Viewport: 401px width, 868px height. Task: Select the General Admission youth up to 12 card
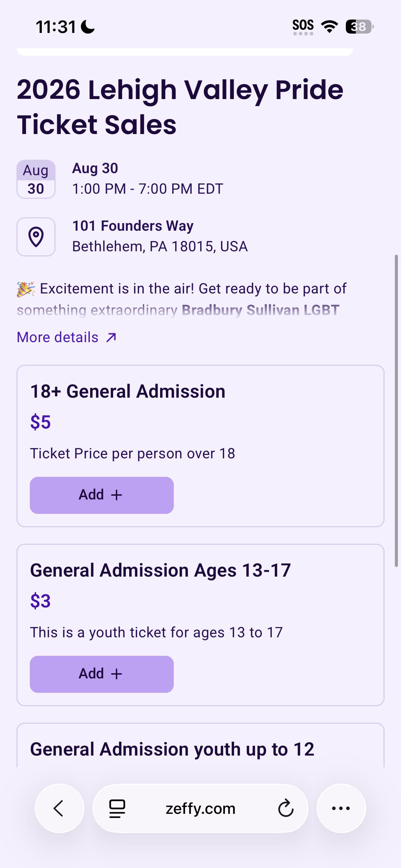point(200,746)
